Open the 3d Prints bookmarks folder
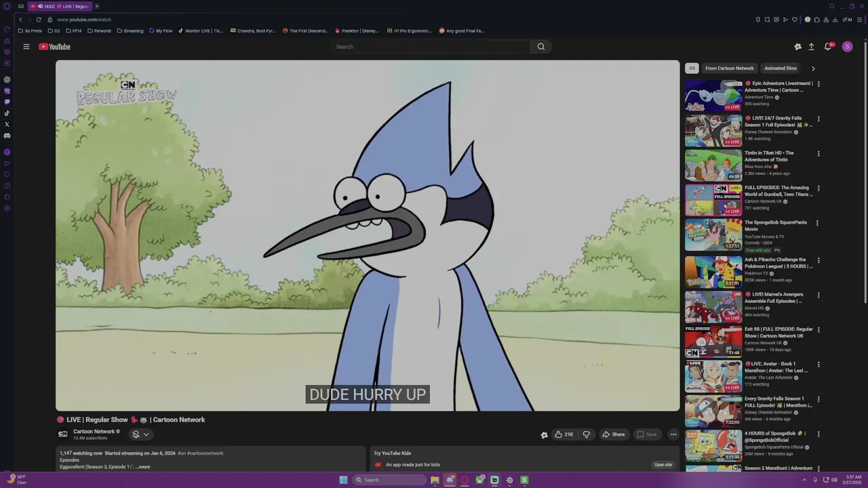This screenshot has width=868, height=488. pos(30,30)
